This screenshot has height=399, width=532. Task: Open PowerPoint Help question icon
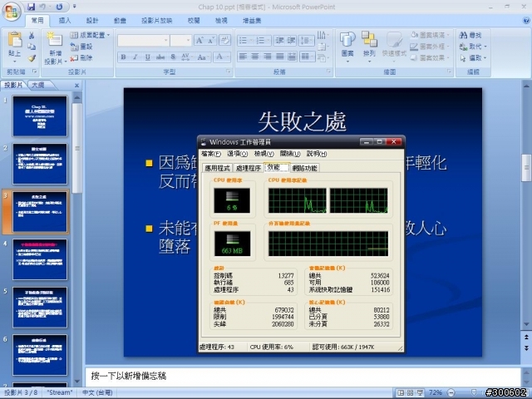point(526,21)
